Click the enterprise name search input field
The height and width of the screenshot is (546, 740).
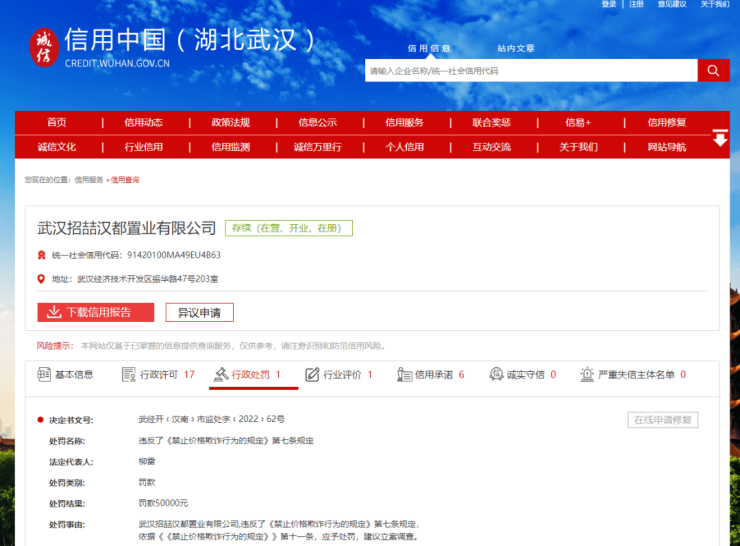point(530,71)
